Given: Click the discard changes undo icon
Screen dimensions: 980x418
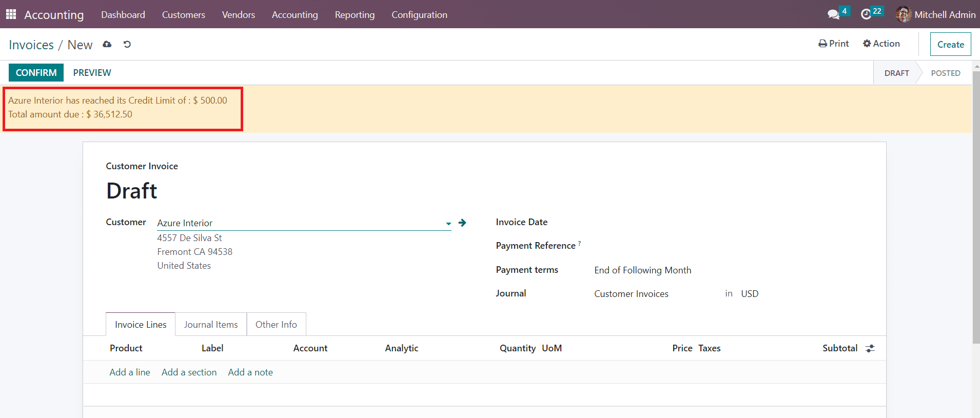Looking at the screenshot, I should click(x=127, y=45).
